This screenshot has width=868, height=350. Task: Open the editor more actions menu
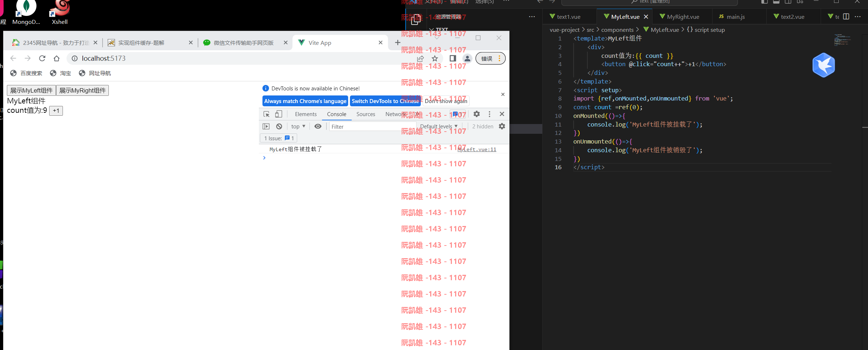pyautogui.click(x=858, y=17)
